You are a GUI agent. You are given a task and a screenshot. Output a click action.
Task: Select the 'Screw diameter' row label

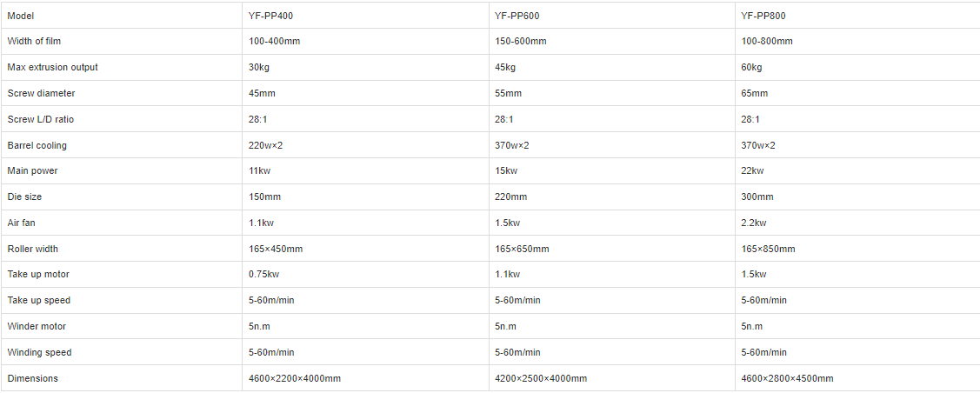(41, 94)
